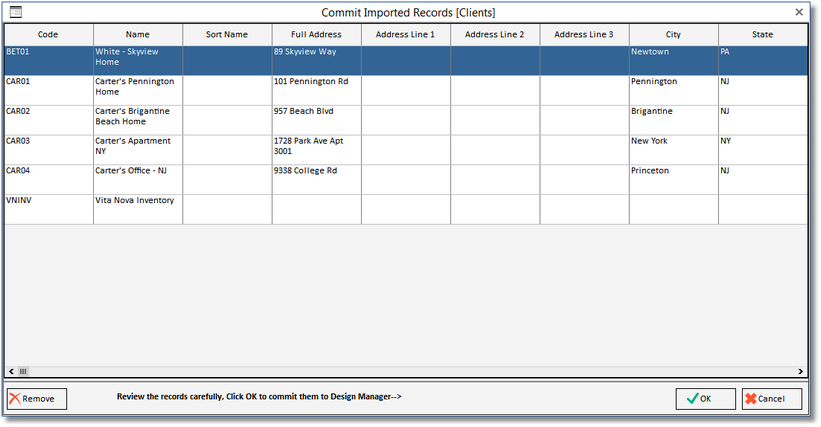This screenshot has height=427, width=821.
Task: Click the window system menu icon
Action: pos(16,12)
